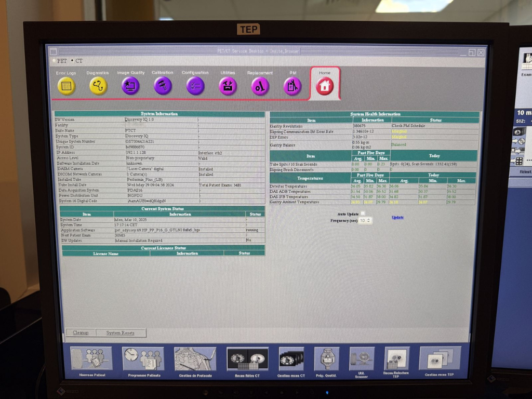This screenshot has width=532, height=399.
Task: Enable the Auto Update checkbox
Action: [x=363, y=214]
